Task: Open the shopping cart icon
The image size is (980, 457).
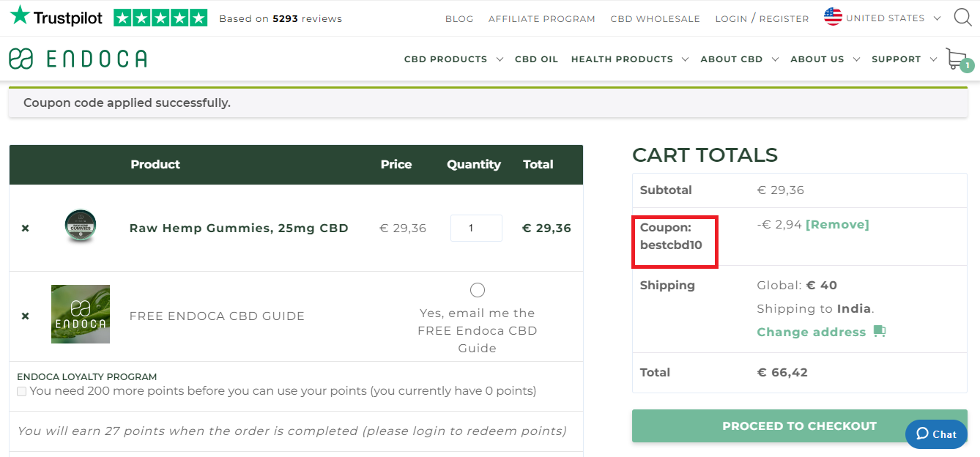Action: point(956,58)
